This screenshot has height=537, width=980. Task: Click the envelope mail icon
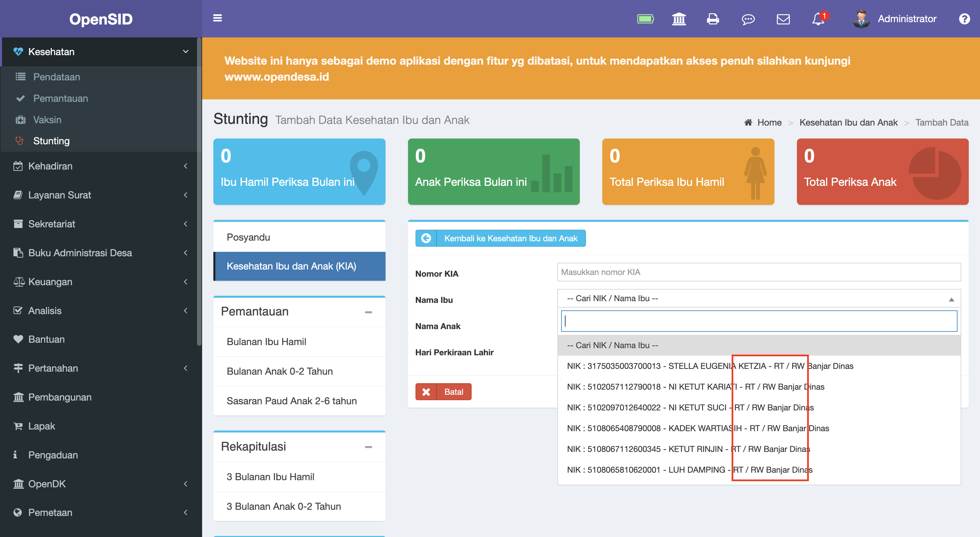(x=783, y=19)
